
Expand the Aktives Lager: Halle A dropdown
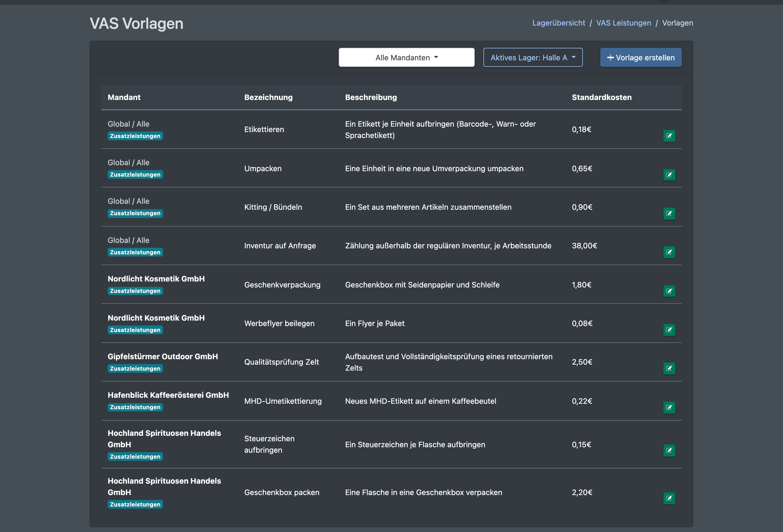click(x=533, y=58)
